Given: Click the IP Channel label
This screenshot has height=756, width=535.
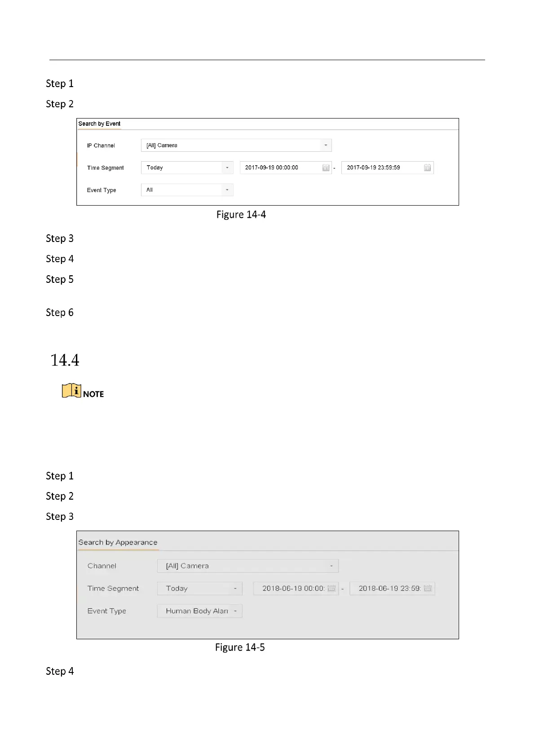Looking at the screenshot, I should point(101,145).
